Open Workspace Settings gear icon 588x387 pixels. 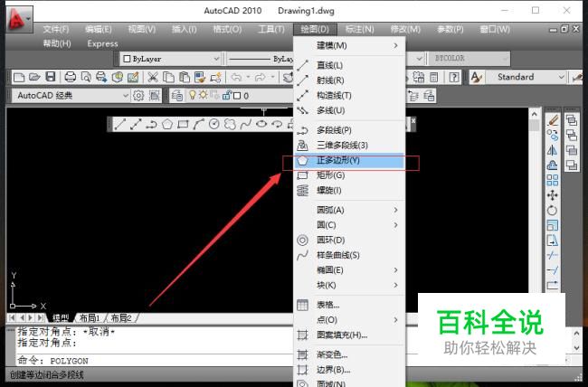click(138, 96)
